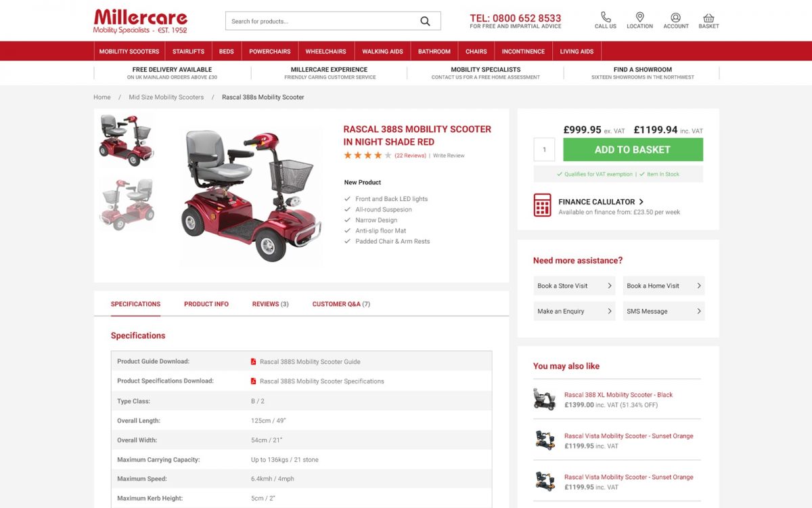Click the quantity input box
The width and height of the screenshot is (812, 508).
tap(544, 150)
